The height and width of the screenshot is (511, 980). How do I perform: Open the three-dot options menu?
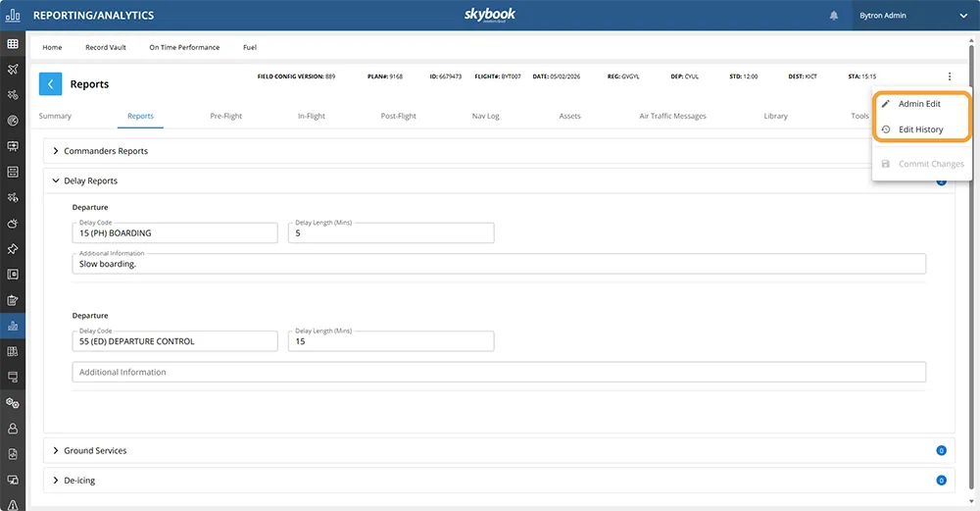949,77
